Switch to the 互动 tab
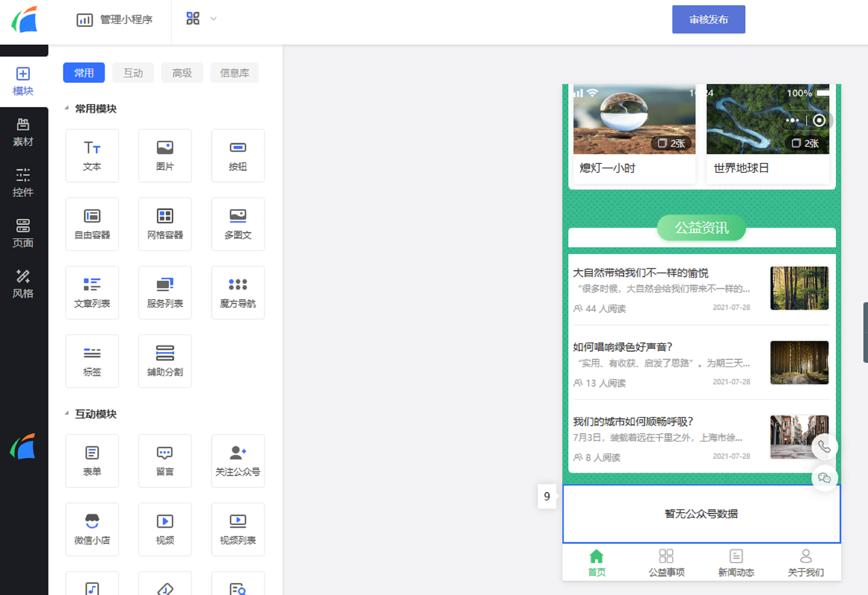This screenshot has height=595, width=868. click(x=133, y=73)
